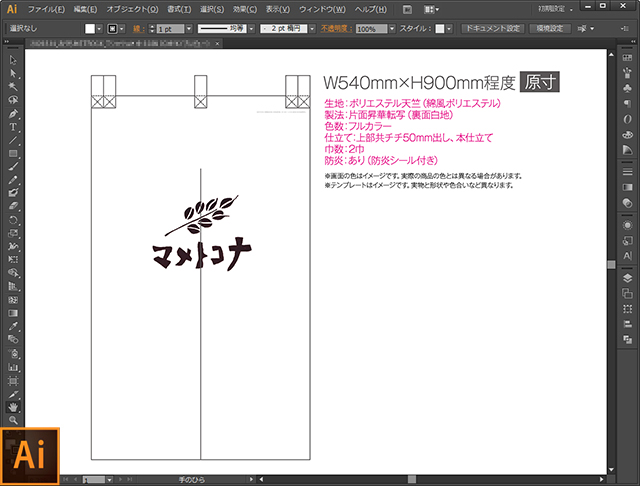Select the Mesh tool
Viewport: 640px width, 486px height.
click(13, 300)
